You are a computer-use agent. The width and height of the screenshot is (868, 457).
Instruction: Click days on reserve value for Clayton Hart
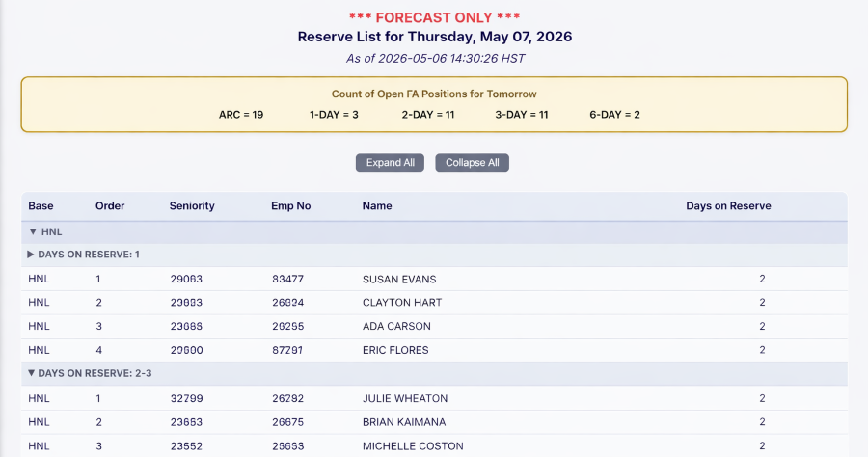point(762,303)
